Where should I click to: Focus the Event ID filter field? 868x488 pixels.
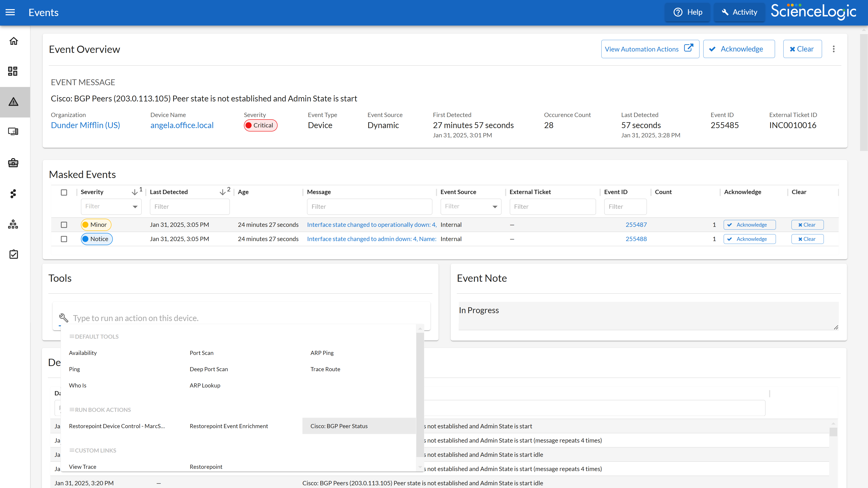click(x=625, y=206)
